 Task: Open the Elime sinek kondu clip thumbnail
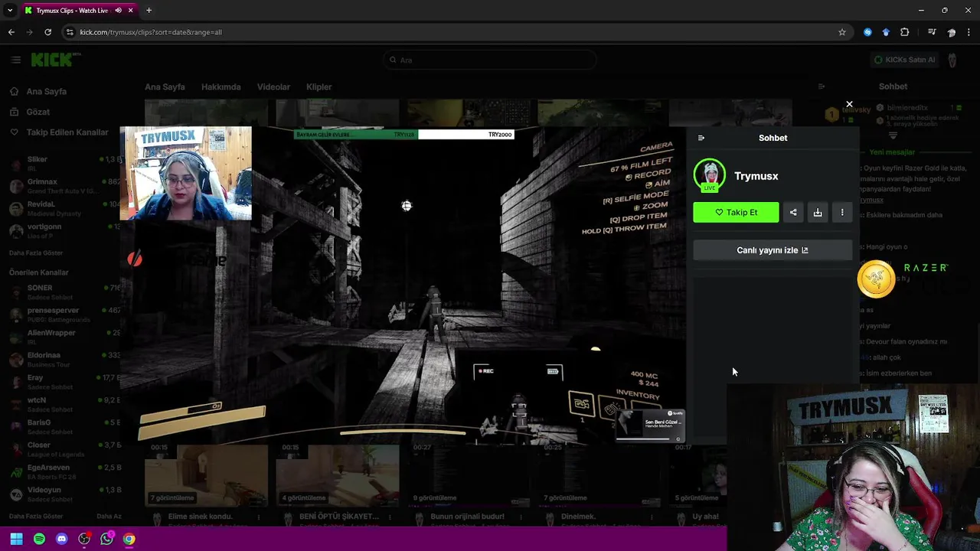pyautogui.click(x=206, y=474)
